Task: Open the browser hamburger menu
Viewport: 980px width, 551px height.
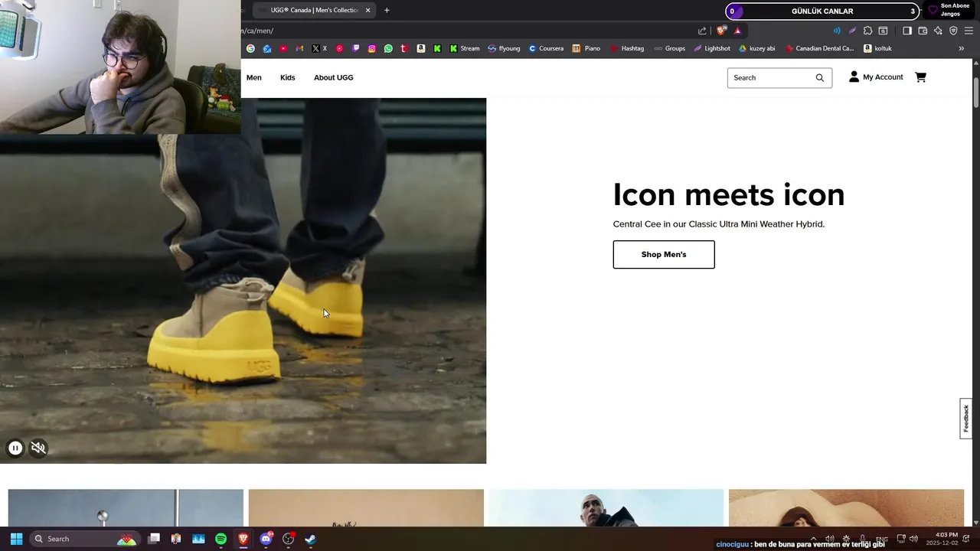Action: [x=969, y=31]
